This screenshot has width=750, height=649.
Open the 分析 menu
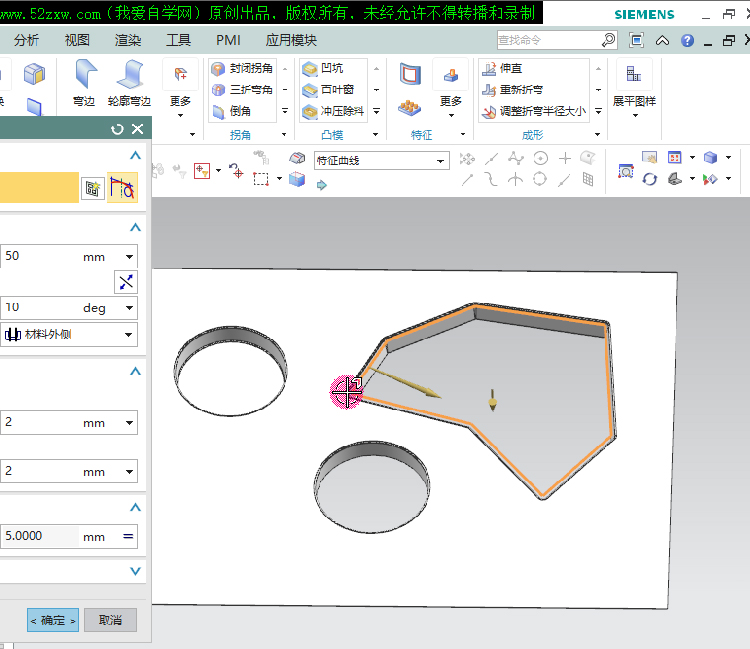coord(26,40)
